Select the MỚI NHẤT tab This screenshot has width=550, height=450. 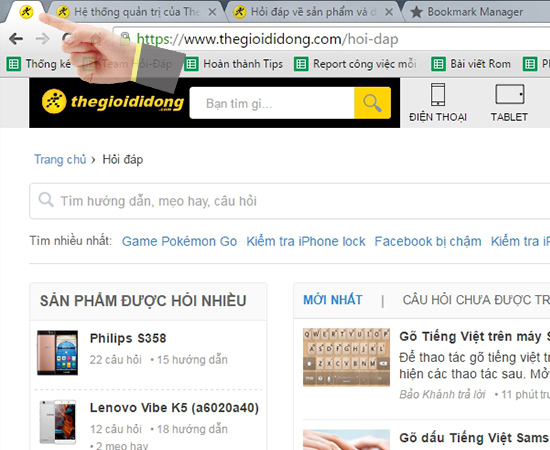[x=333, y=300]
